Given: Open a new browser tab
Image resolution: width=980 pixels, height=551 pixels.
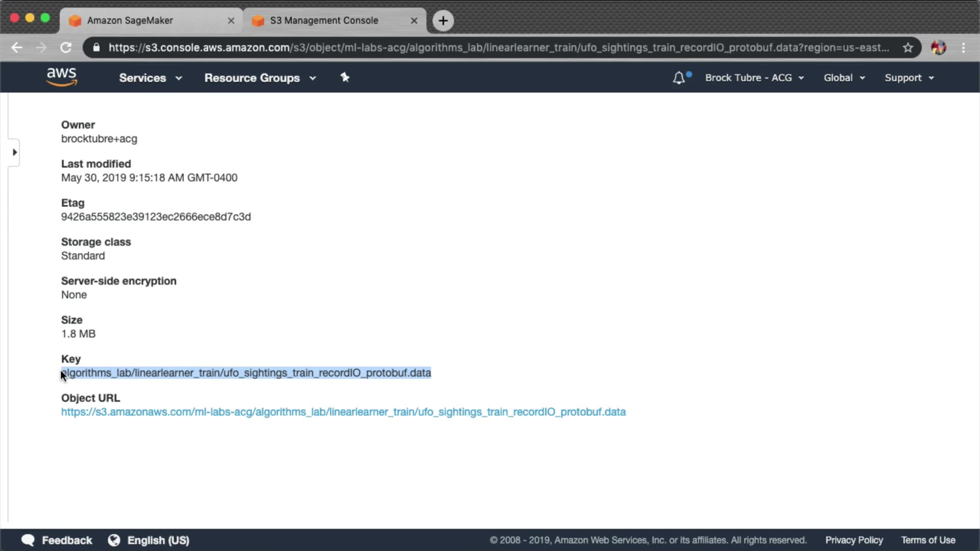Looking at the screenshot, I should click(x=443, y=20).
